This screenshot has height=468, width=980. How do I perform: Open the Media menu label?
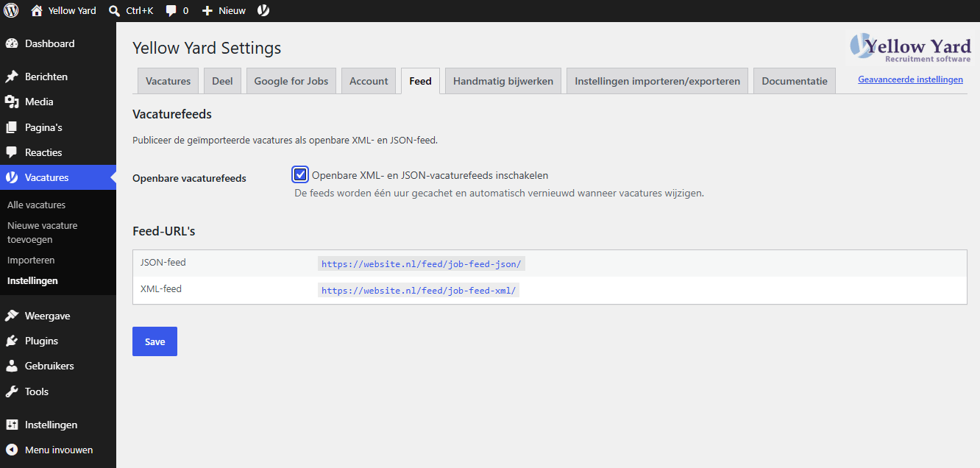[x=39, y=102]
